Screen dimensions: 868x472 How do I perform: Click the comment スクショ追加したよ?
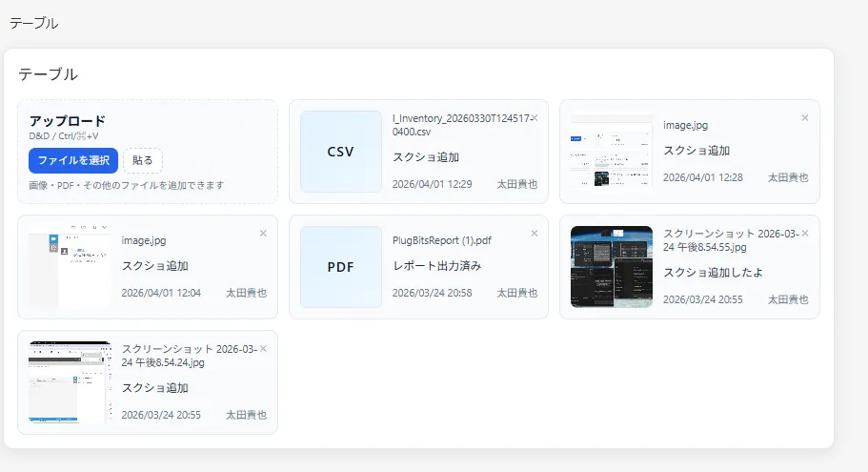pos(713,273)
